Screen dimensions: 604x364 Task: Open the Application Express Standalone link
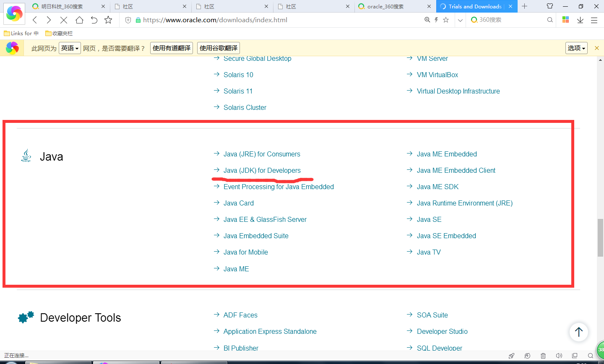pos(270,331)
